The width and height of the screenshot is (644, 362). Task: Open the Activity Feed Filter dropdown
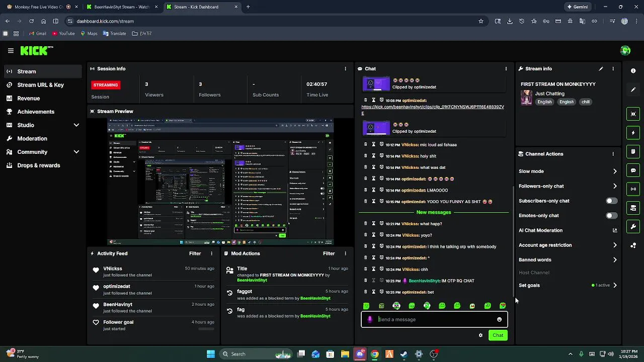click(x=195, y=253)
